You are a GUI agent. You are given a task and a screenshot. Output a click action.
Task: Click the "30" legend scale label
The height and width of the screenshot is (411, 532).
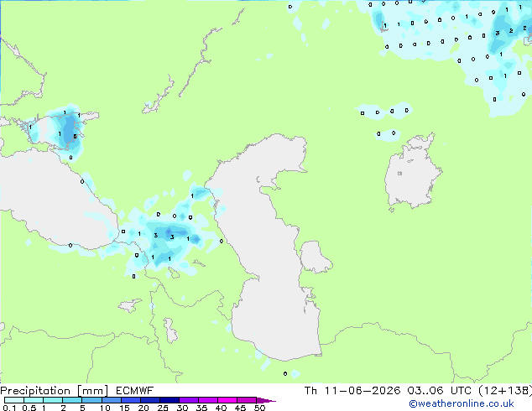pyautogui.click(x=182, y=408)
